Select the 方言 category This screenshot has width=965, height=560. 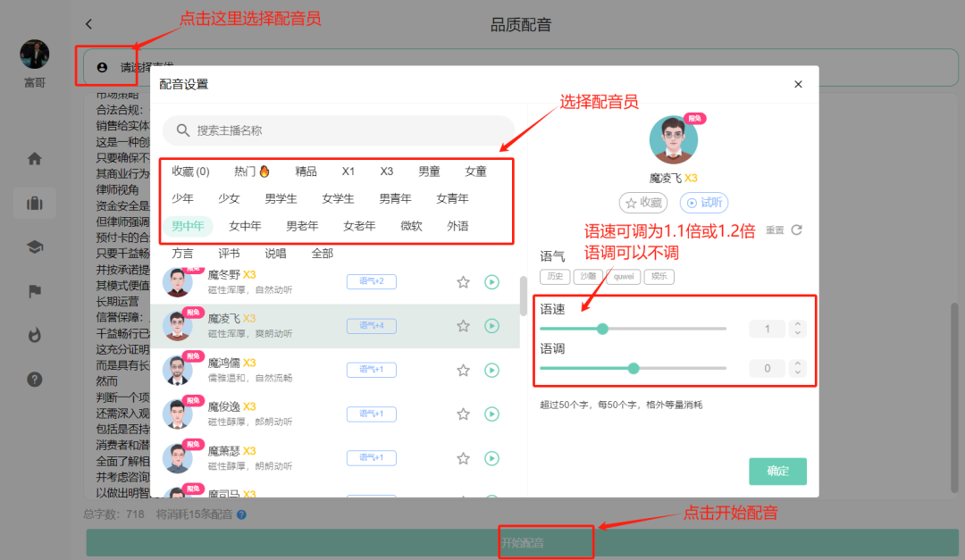(182, 254)
